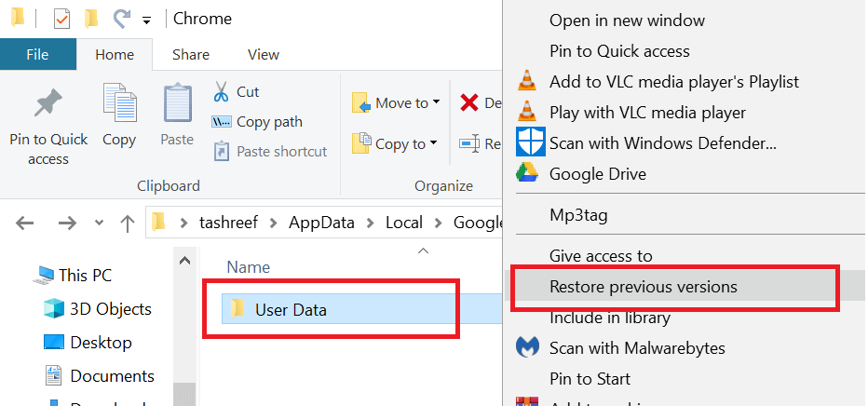
Task: Go up one folder level
Action: coord(128,223)
